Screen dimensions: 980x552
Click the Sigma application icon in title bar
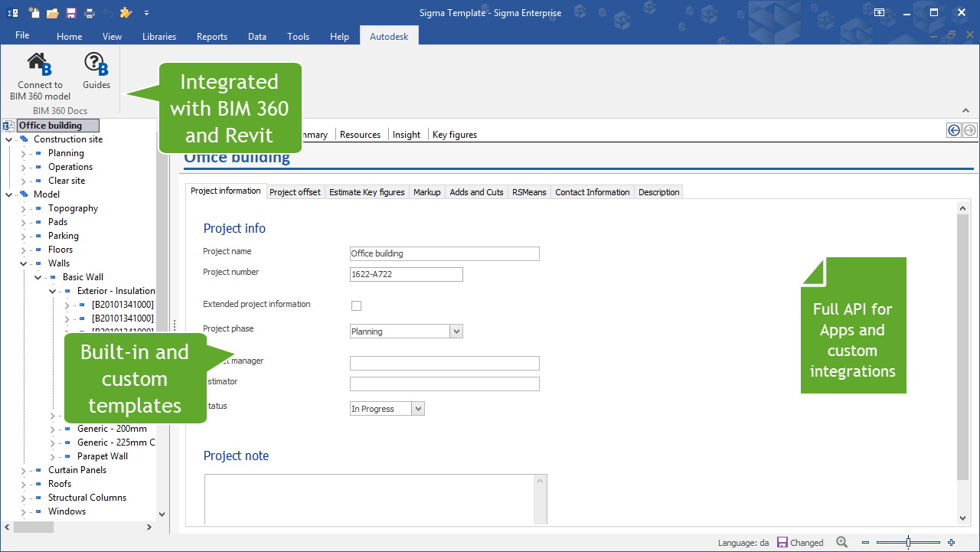(x=13, y=13)
